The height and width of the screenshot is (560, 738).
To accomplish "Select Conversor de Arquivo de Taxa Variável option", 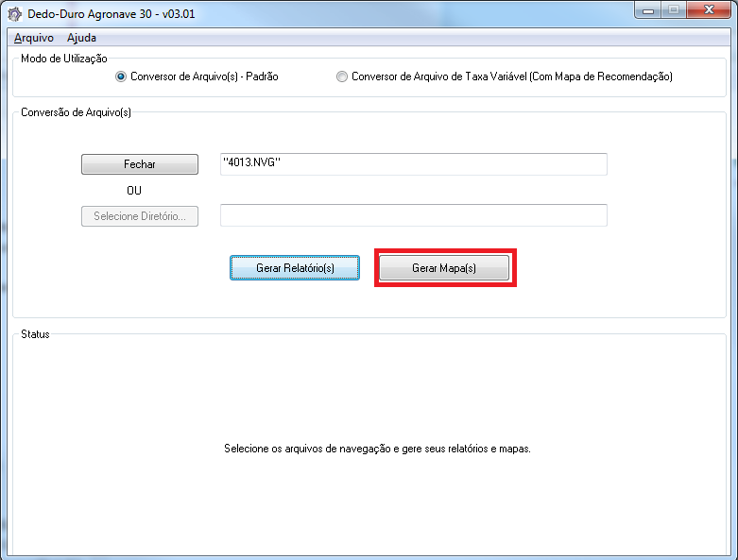I will tap(504, 76).
